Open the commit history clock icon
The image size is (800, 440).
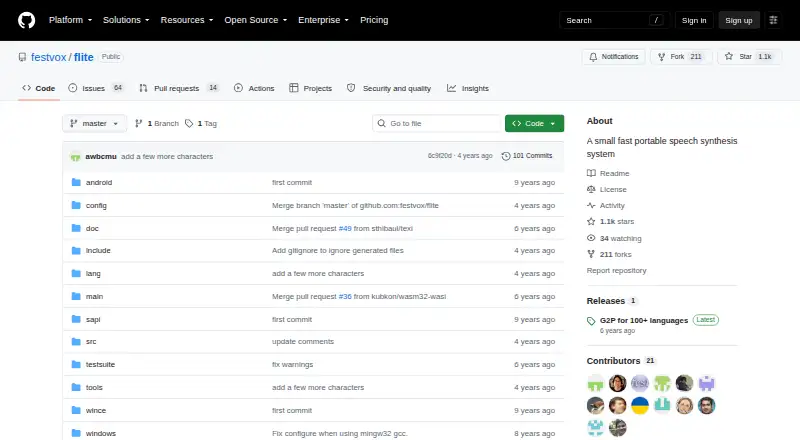[x=506, y=156]
